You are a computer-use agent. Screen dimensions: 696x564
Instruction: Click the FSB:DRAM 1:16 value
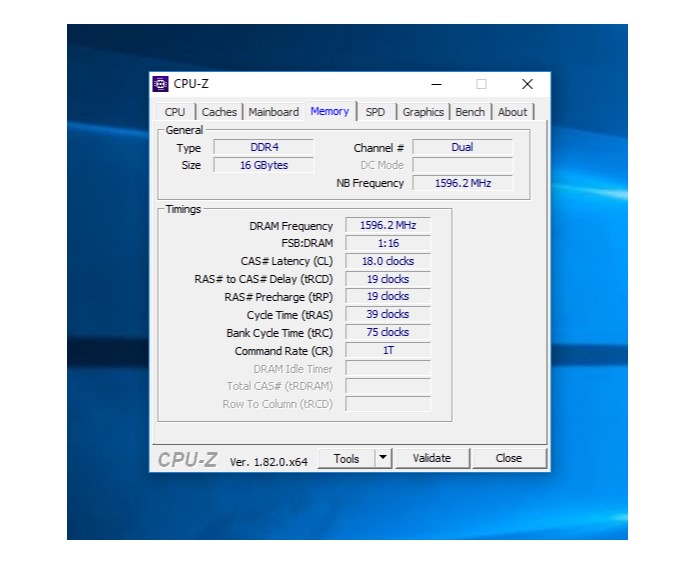coord(388,243)
